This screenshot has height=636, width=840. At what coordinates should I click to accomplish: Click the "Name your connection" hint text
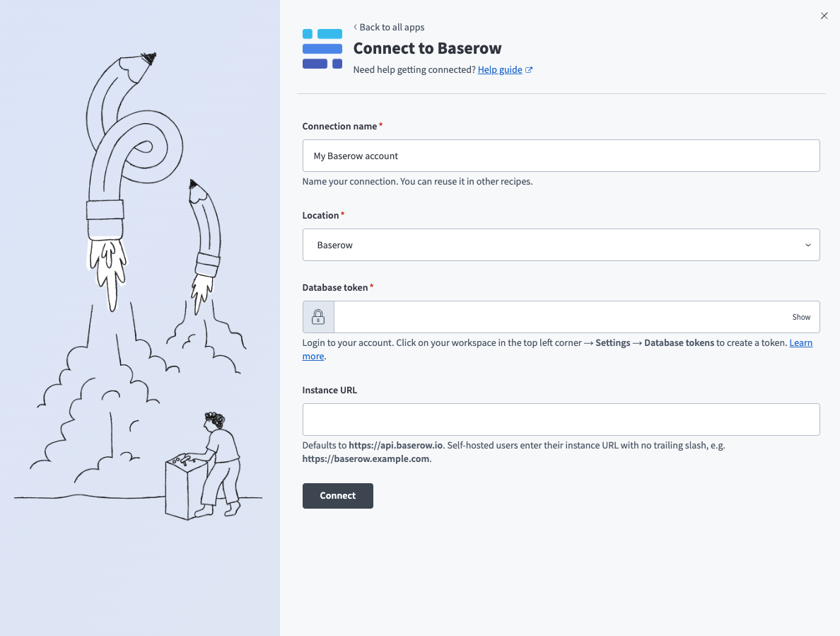[x=417, y=182]
